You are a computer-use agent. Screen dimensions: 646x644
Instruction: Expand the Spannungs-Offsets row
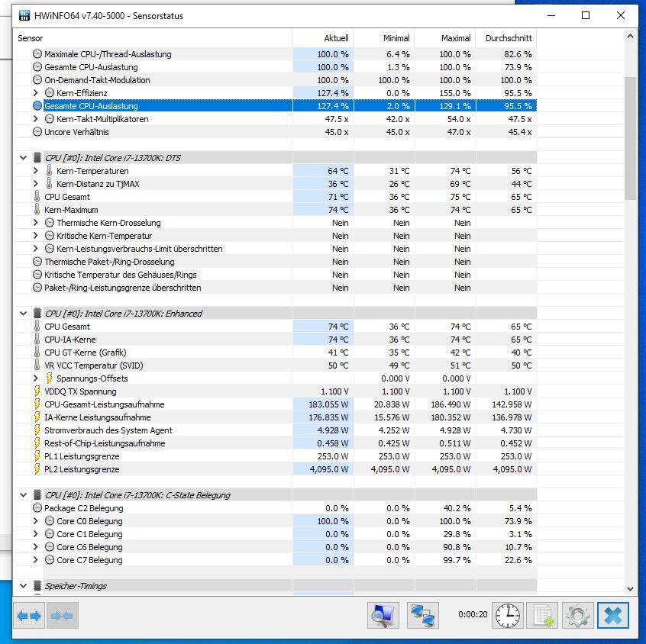pos(36,378)
